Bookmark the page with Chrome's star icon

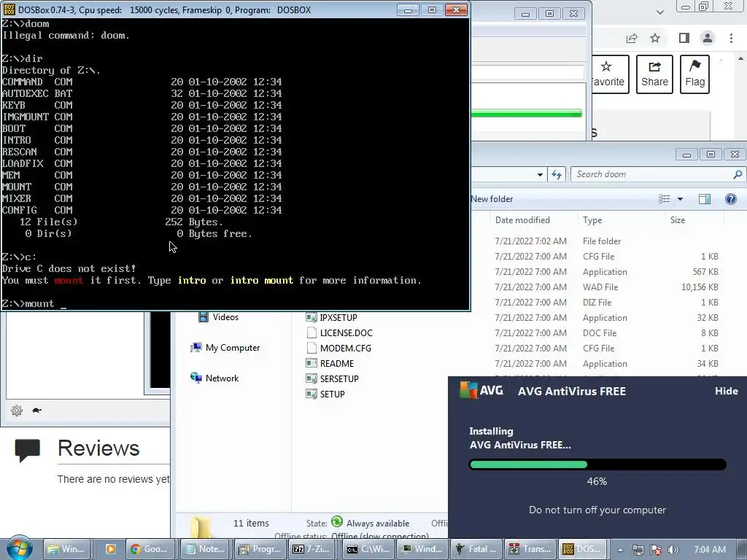pyautogui.click(x=655, y=38)
